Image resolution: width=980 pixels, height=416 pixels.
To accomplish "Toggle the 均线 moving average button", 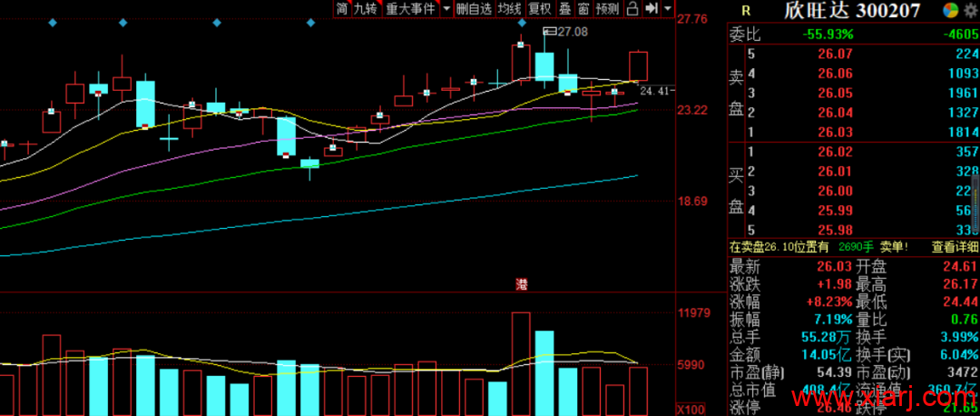I will (x=509, y=9).
